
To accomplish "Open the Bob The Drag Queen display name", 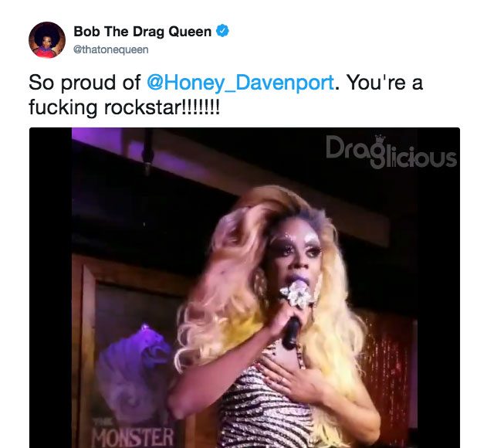I will 143,32.
